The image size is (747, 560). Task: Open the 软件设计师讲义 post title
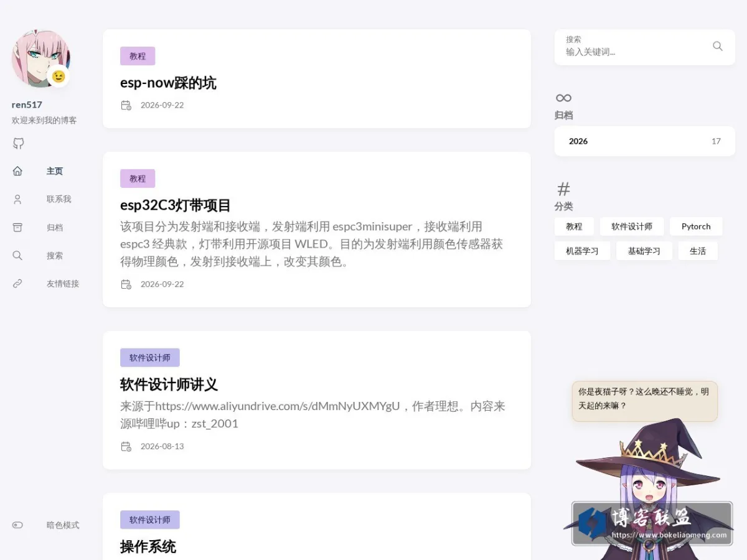(x=169, y=385)
